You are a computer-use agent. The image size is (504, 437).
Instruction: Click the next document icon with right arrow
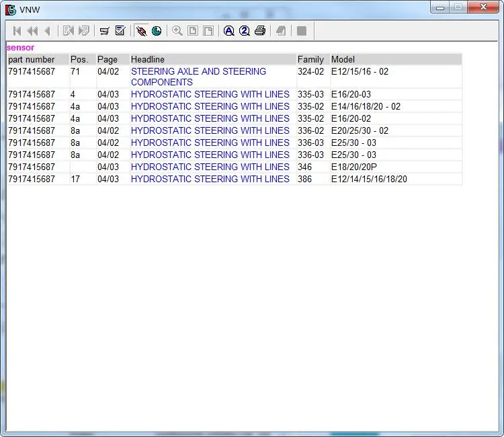84,31
